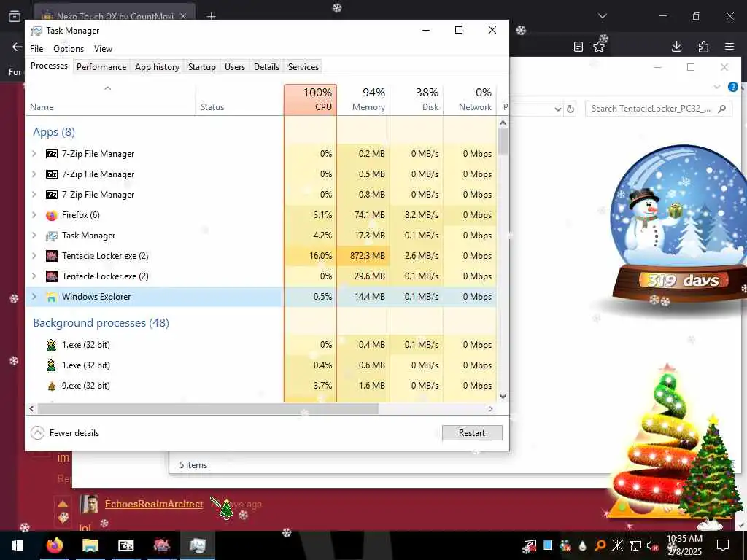Click the water drop tray icon
Screen dimensions: 747x560
pyautogui.click(x=583, y=545)
